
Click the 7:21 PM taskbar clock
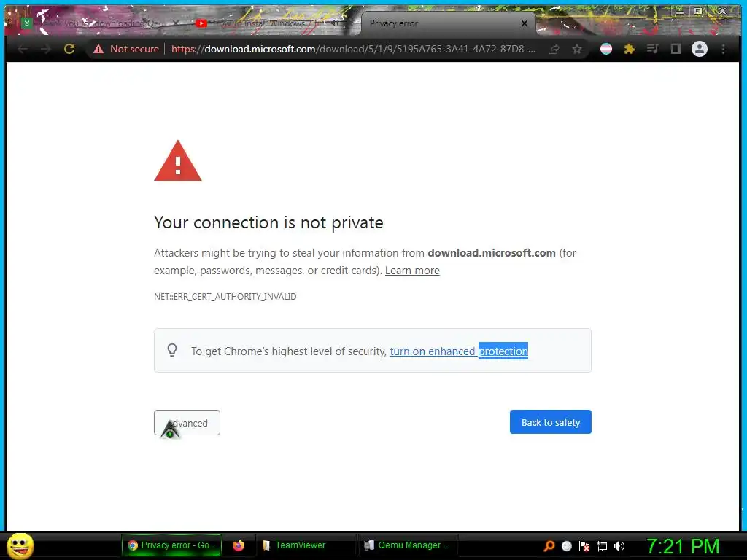[x=683, y=547]
